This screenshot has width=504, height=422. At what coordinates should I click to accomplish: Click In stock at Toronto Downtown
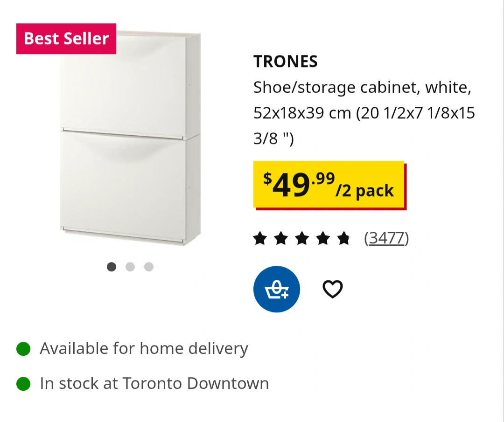point(154,384)
